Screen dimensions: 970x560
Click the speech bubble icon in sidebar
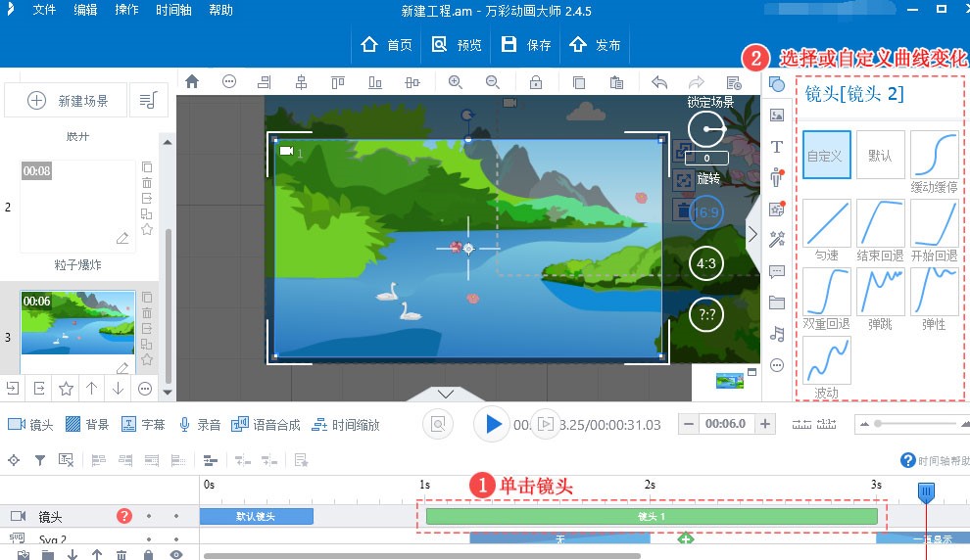tap(777, 271)
